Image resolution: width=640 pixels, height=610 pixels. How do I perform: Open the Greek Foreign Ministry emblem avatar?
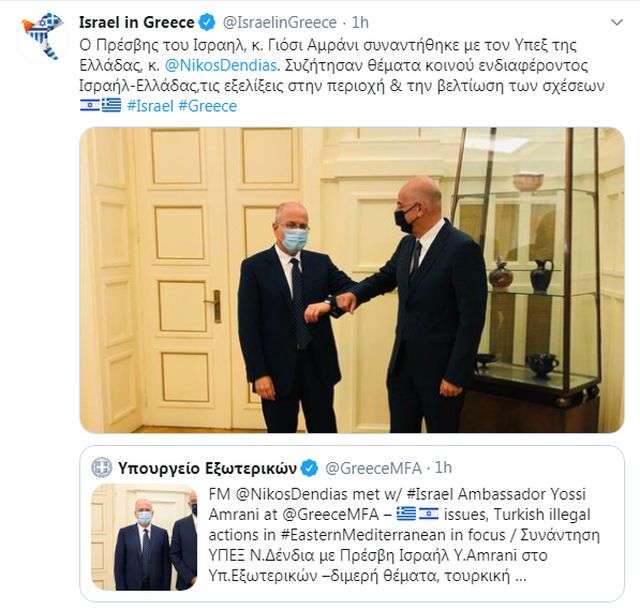[x=101, y=468]
